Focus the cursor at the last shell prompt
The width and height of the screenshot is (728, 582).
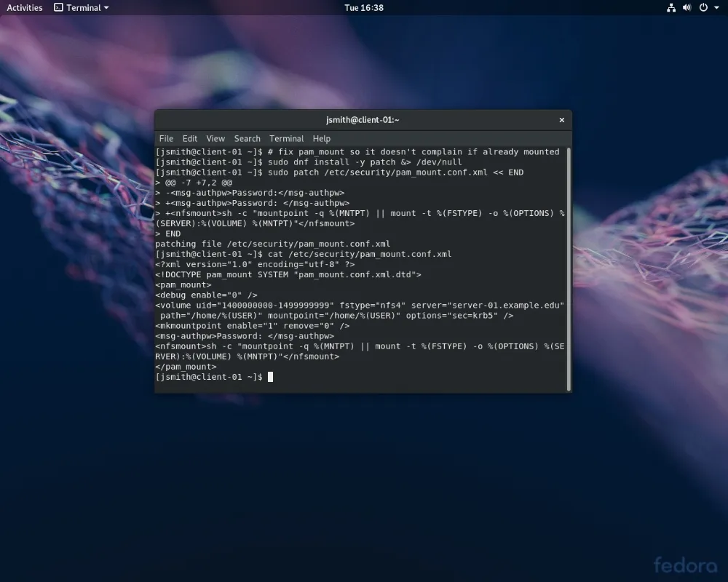point(270,377)
